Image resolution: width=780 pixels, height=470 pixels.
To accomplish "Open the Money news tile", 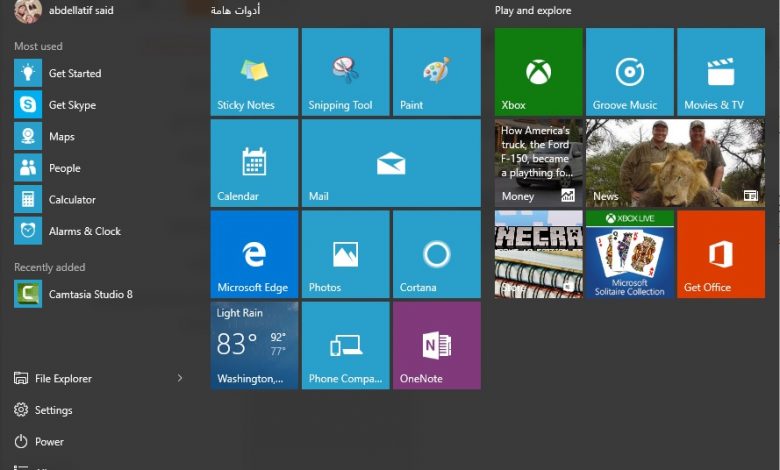I will [x=538, y=163].
